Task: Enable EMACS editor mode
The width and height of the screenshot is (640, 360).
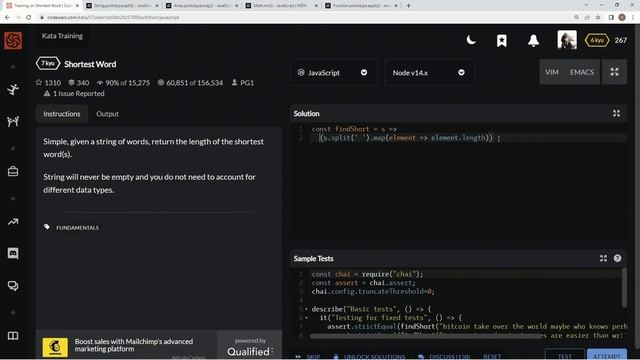Action: coord(582,72)
